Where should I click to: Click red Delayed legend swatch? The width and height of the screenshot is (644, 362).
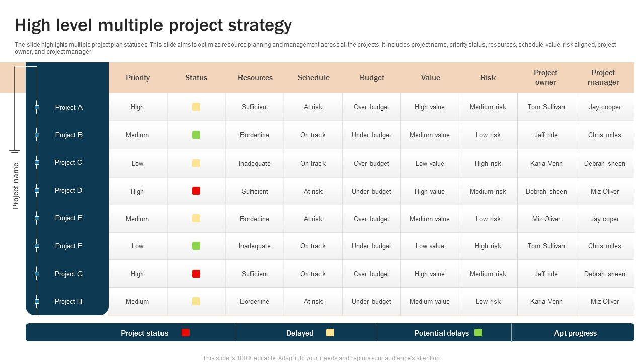click(186, 332)
